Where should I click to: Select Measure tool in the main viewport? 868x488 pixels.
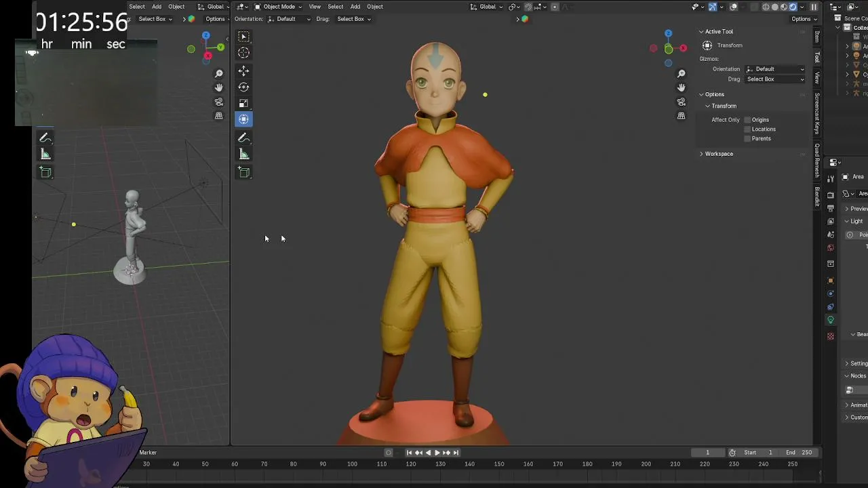coord(243,155)
